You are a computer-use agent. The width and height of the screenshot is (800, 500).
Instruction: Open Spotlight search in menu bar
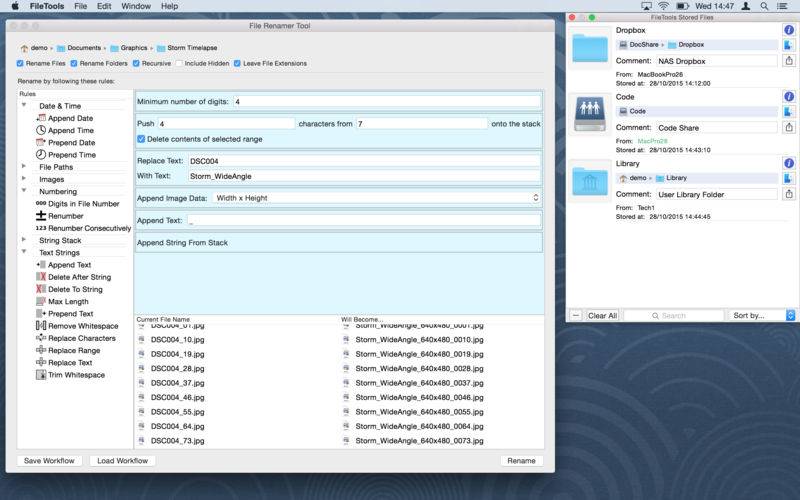[x=764, y=6]
